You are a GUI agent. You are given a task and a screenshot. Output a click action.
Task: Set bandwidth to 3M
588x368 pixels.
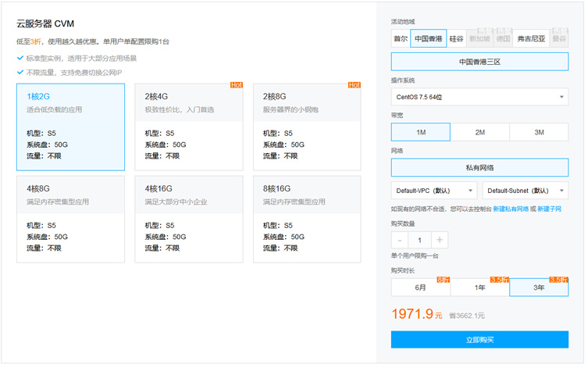539,133
